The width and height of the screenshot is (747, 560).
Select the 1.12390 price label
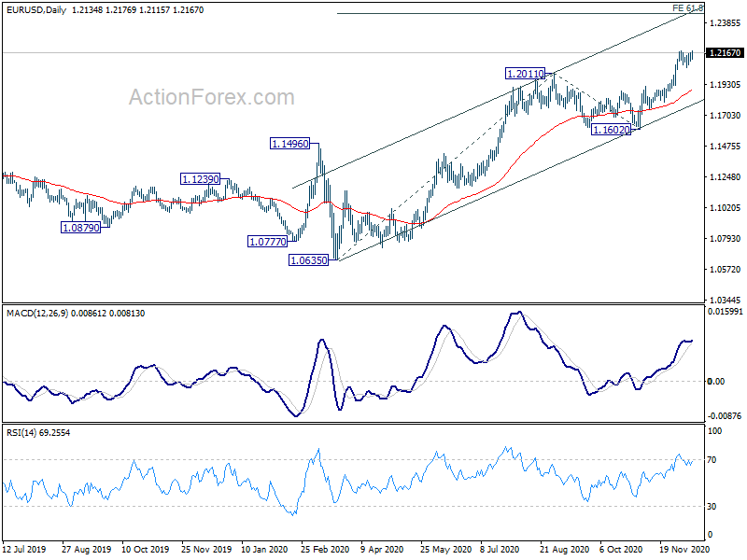point(201,179)
